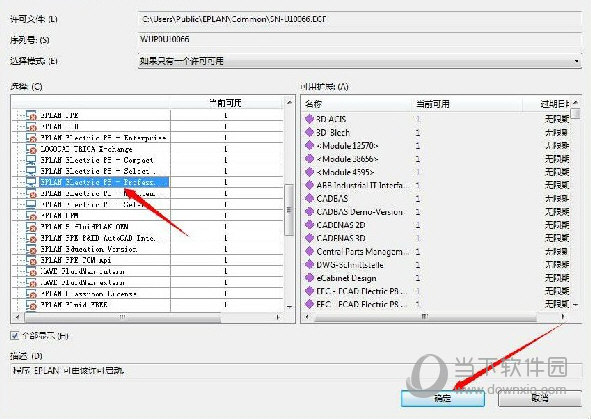
Task: Click the extensions list's horizontal scrollbar left arrow
Action: [307, 317]
